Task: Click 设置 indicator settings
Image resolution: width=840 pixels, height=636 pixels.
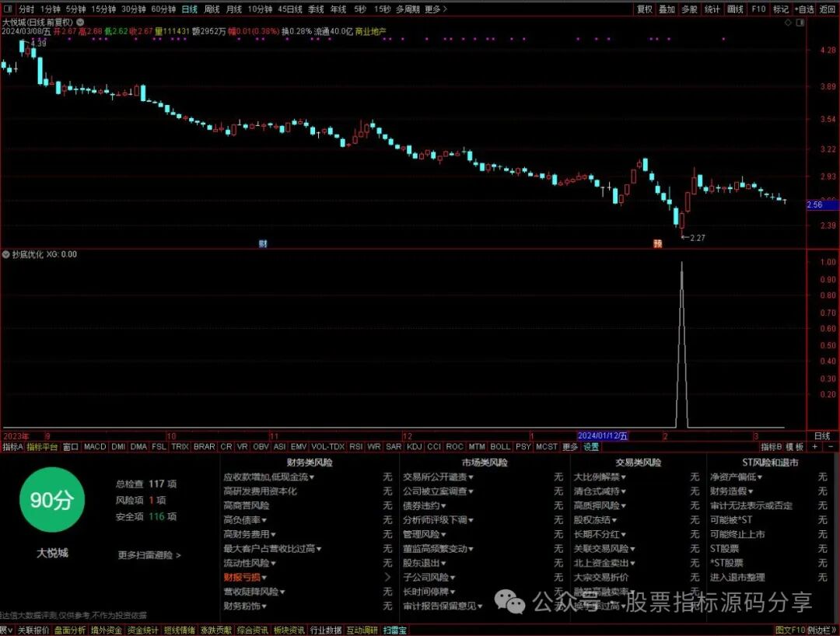Action: (x=591, y=446)
